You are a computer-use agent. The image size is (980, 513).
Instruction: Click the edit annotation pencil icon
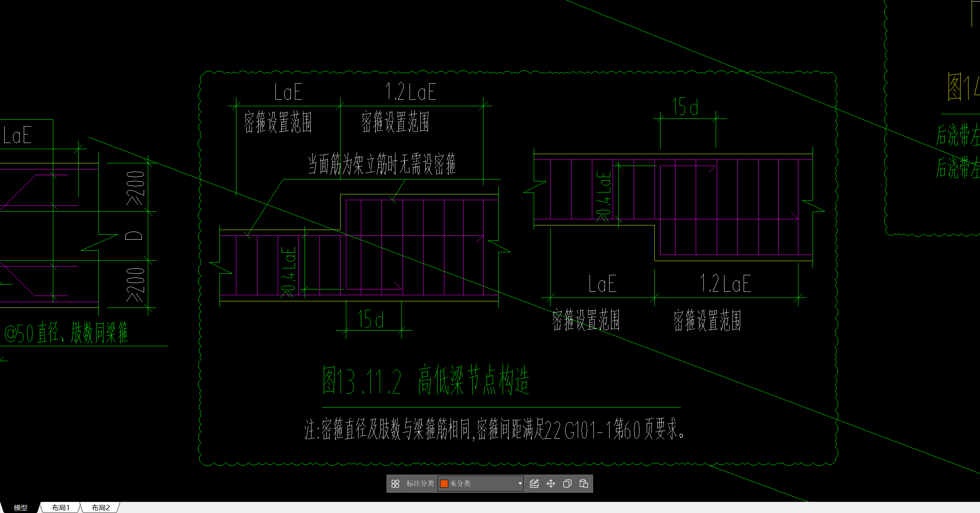click(534, 483)
